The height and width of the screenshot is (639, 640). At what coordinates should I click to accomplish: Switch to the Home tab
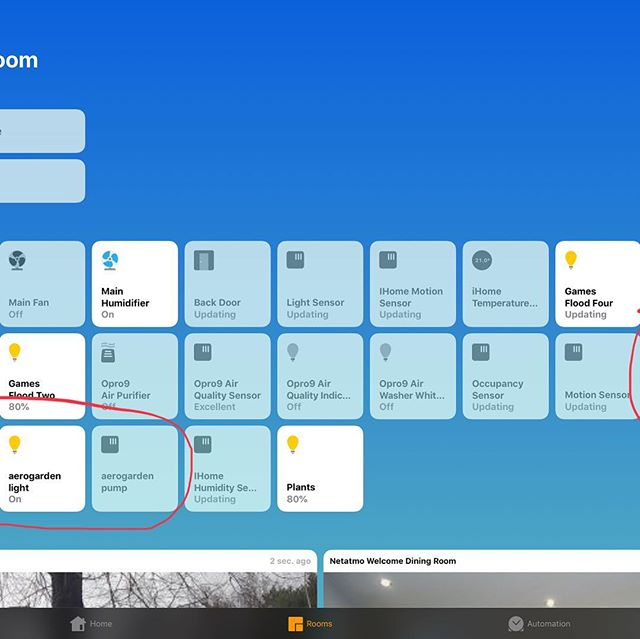pos(91,624)
